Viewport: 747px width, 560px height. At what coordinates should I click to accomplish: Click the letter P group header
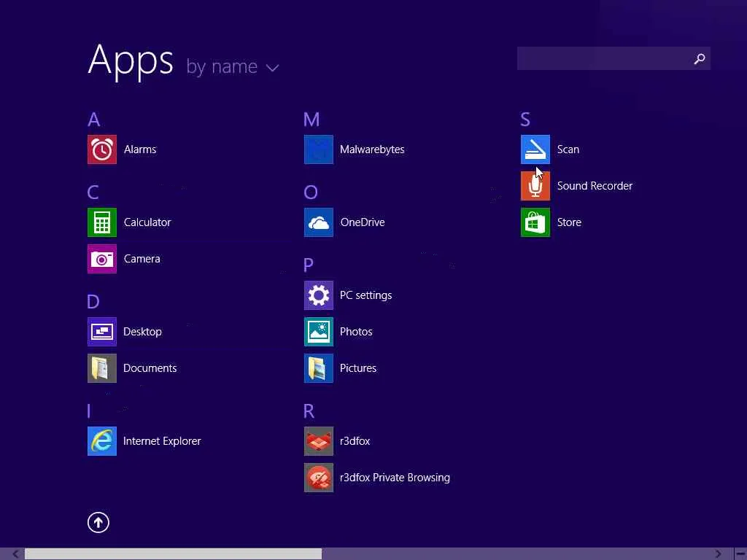coord(309,265)
